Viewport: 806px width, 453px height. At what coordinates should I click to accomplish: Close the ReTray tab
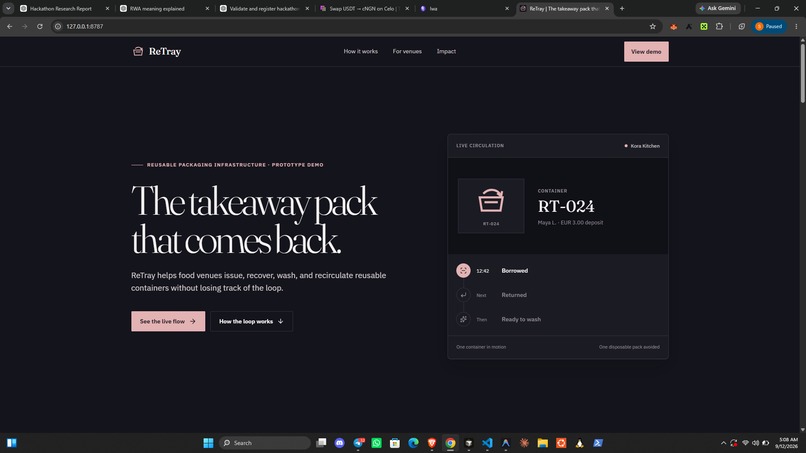607,9
